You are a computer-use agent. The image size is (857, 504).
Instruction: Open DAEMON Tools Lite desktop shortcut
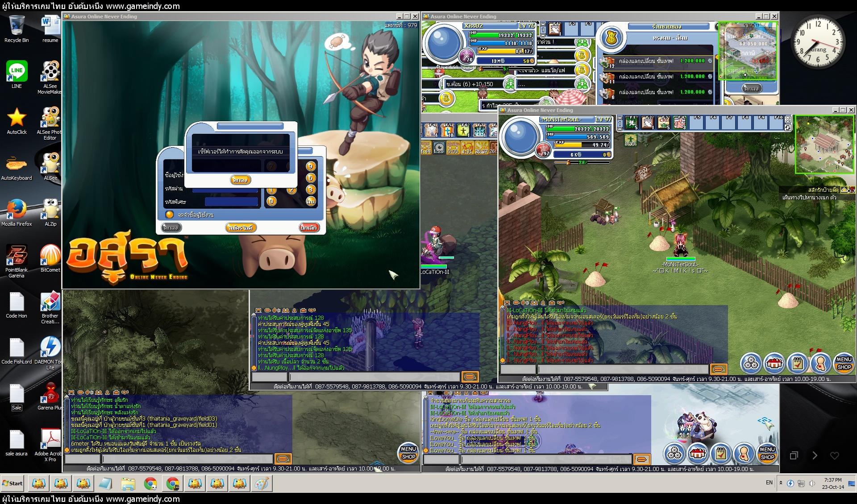click(x=50, y=352)
